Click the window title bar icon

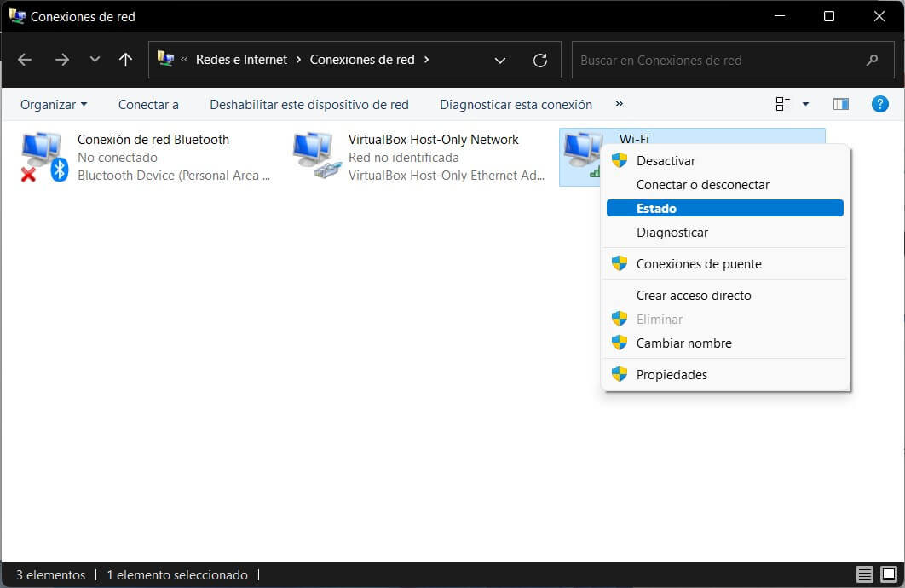17,16
